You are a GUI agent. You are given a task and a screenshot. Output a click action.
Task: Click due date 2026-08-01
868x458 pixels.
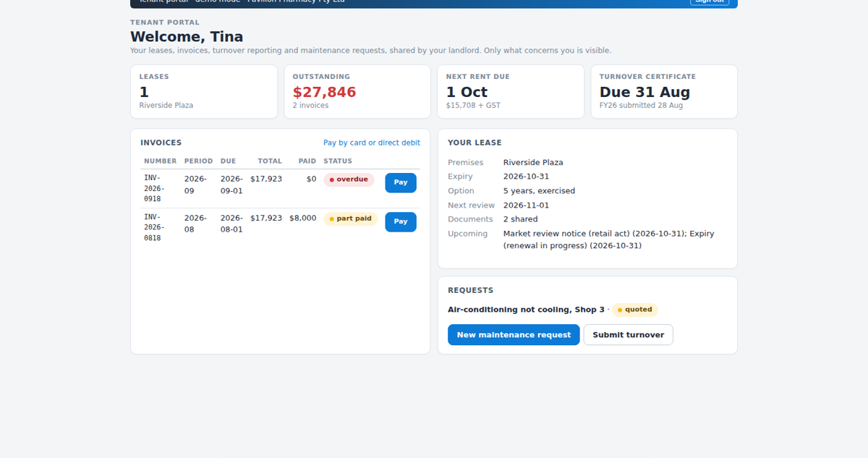pos(231,224)
